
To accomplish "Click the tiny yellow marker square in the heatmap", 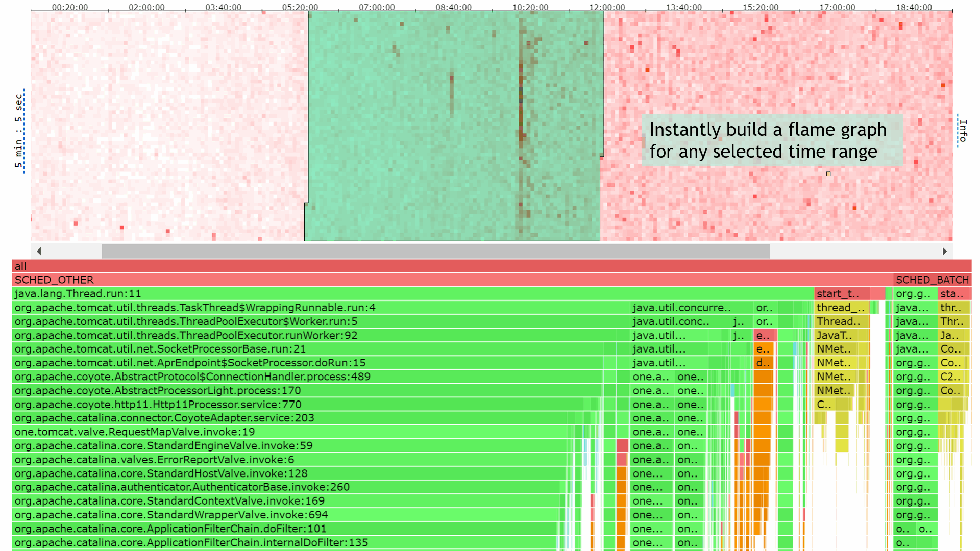I will 828,174.
